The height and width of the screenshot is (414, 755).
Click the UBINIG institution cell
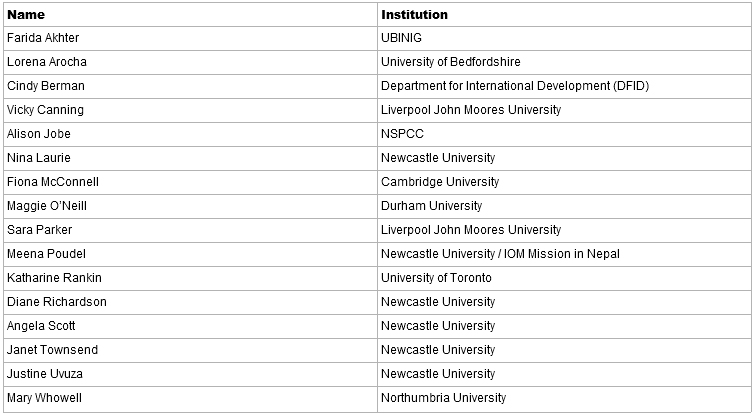click(403, 38)
